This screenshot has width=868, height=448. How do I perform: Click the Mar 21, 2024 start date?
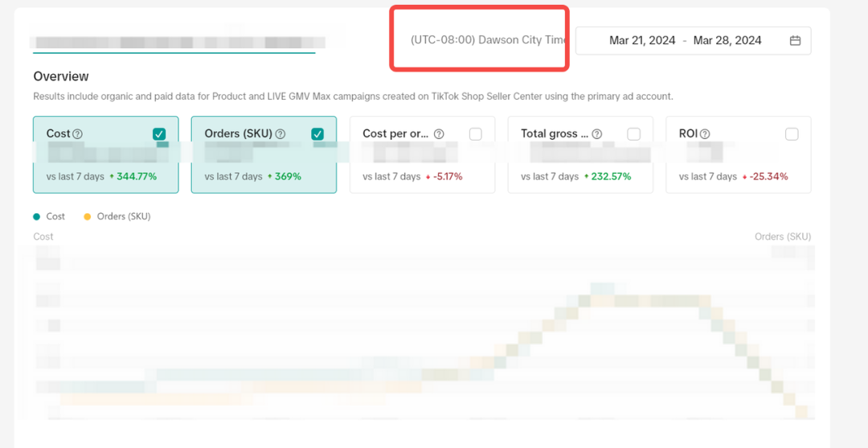click(x=642, y=41)
